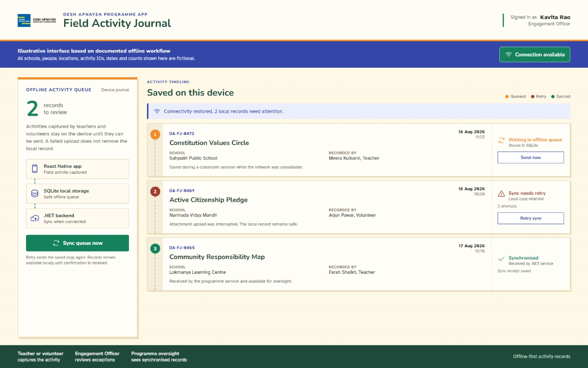The image size is (588, 368).
Task: Click green timeline marker 3
Action: pos(155,249)
